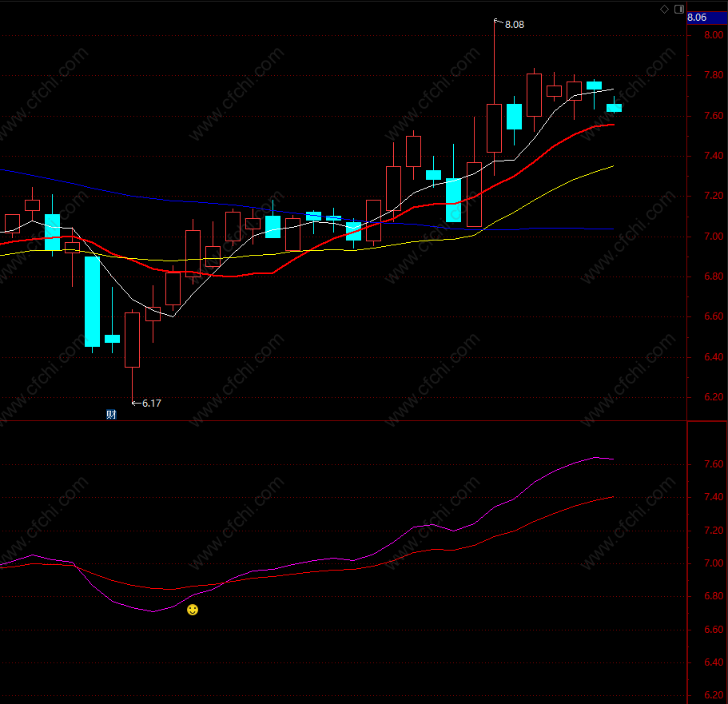The height and width of the screenshot is (704, 728).
Task: Click the 财 finance marker icon
Action: click(111, 414)
